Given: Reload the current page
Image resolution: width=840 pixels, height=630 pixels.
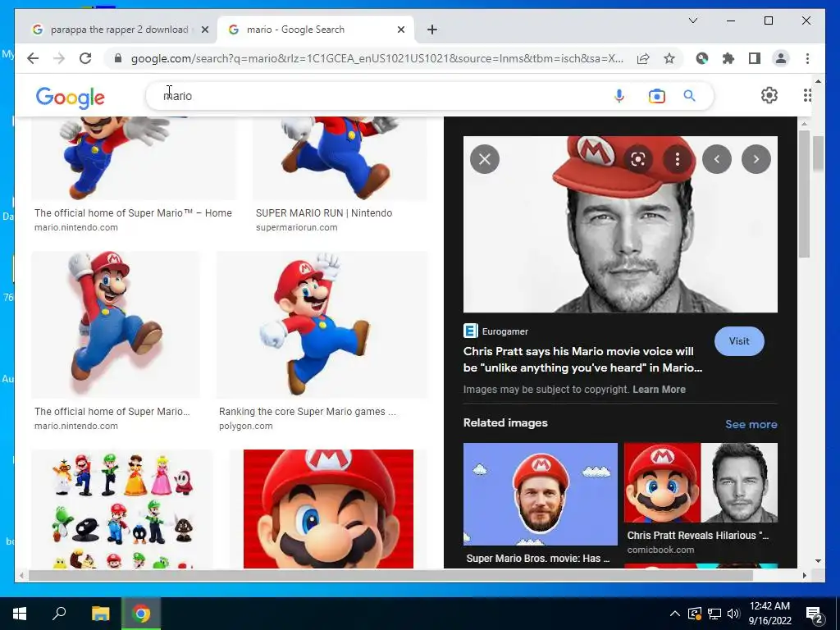Looking at the screenshot, I should click(85, 58).
